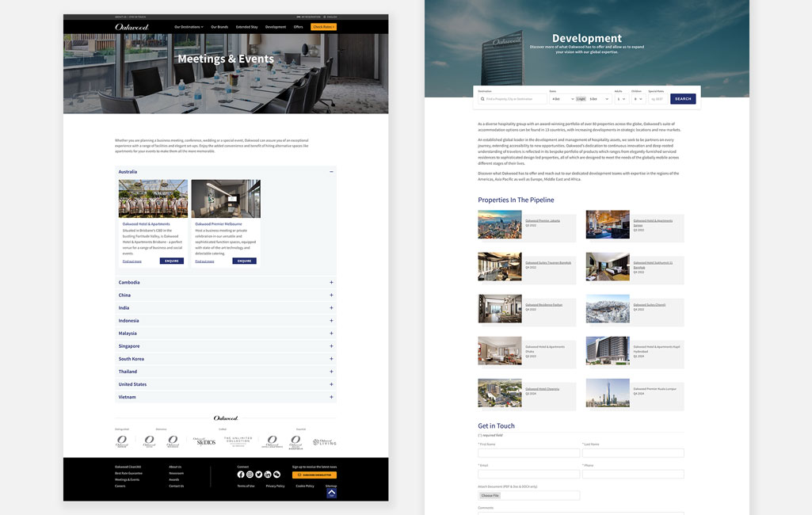Open the LinkedIn icon in footer
Viewport: 812px width, 515px height.
click(268, 474)
